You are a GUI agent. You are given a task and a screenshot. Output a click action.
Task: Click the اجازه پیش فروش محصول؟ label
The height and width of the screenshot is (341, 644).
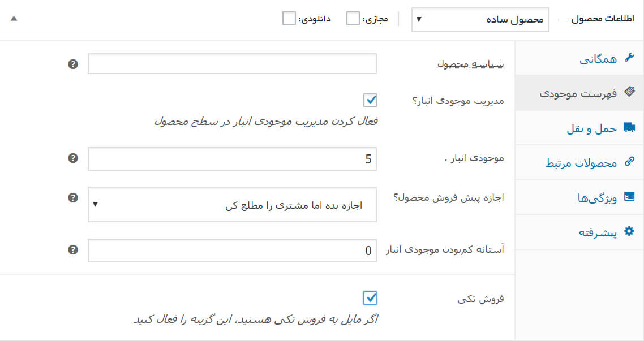(x=449, y=197)
